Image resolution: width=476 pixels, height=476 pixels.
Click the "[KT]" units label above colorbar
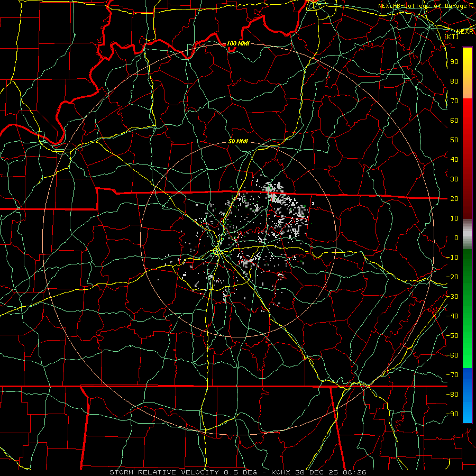coord(451,36)
